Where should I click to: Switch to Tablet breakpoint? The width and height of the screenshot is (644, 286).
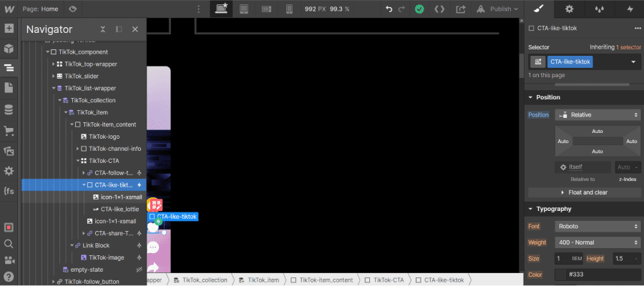[244, 9]
